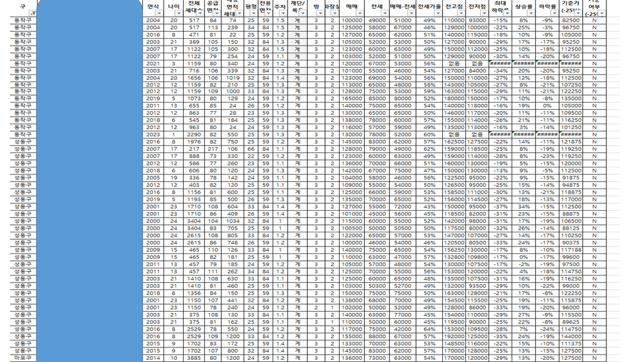Open the 방 column filter dropdown

(x=320, y=13)
